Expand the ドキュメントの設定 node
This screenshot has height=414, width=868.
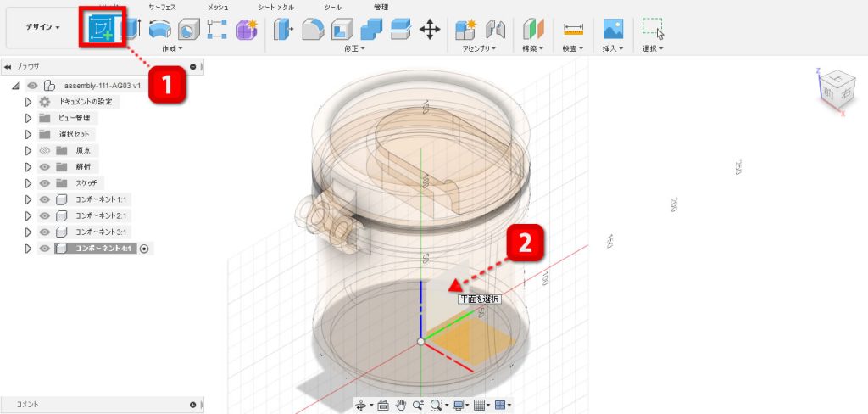(28, 102)
